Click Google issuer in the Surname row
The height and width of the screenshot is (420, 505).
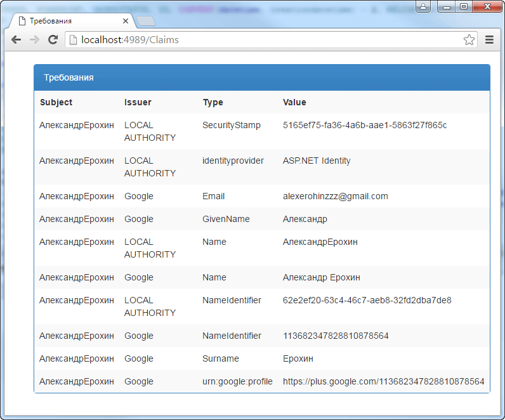point(139,358)
